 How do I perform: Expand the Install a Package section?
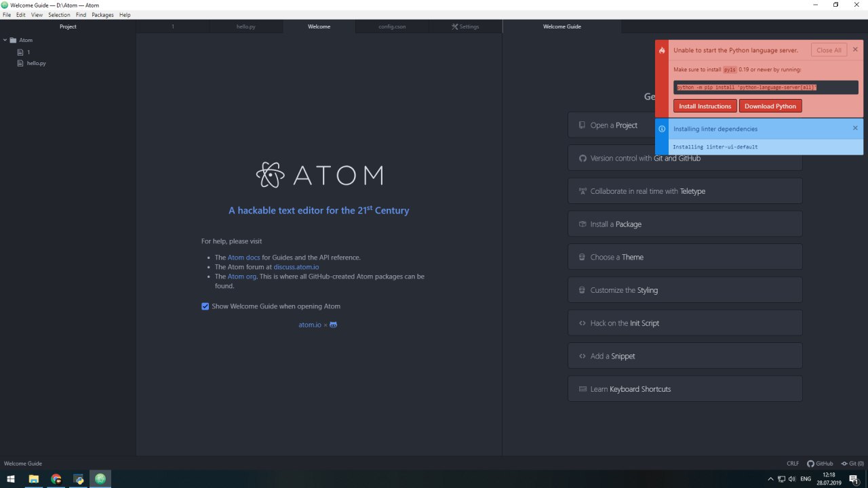[x=685, y=224]
